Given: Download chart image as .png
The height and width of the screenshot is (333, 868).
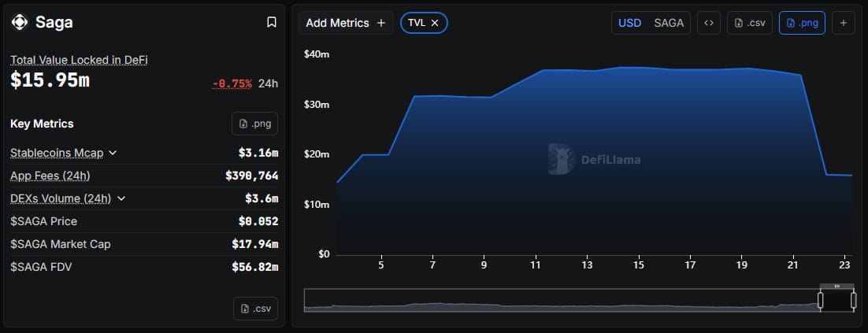Looking at the screenshot, I should coord(802,23).
